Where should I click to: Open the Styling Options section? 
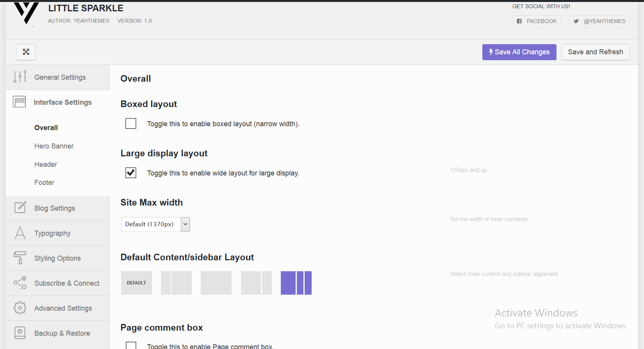tap(57, 258)
